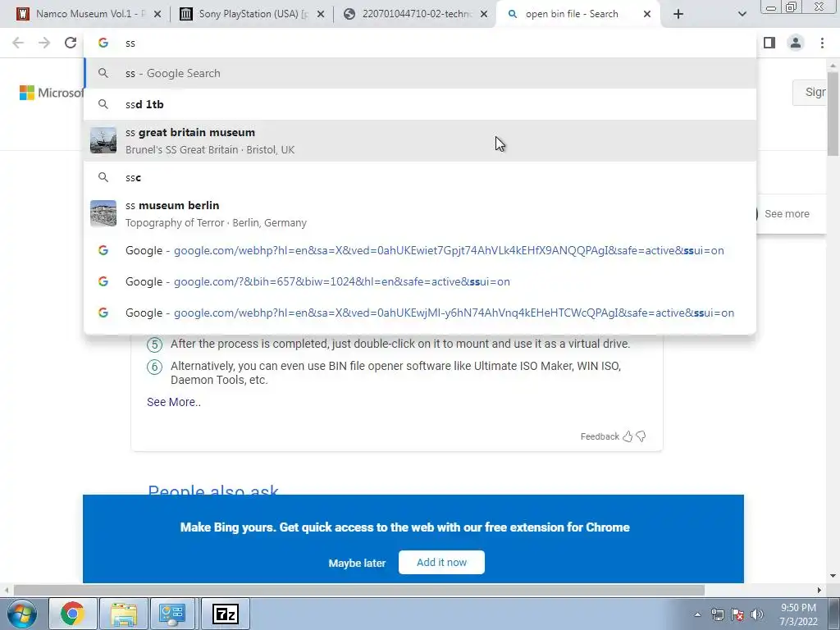Click the Action Center flag icon
840x630 pixels.
coord(737,615)
